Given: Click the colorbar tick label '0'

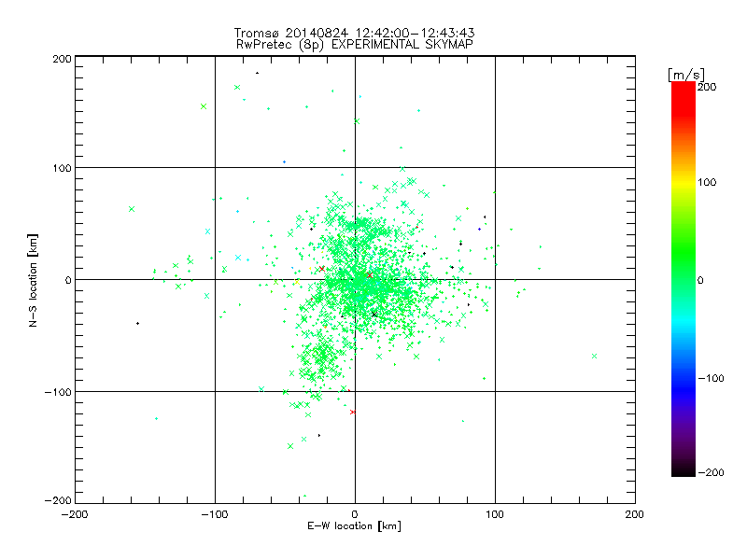Looking at the screenshot, I should (x=700, y=280).
